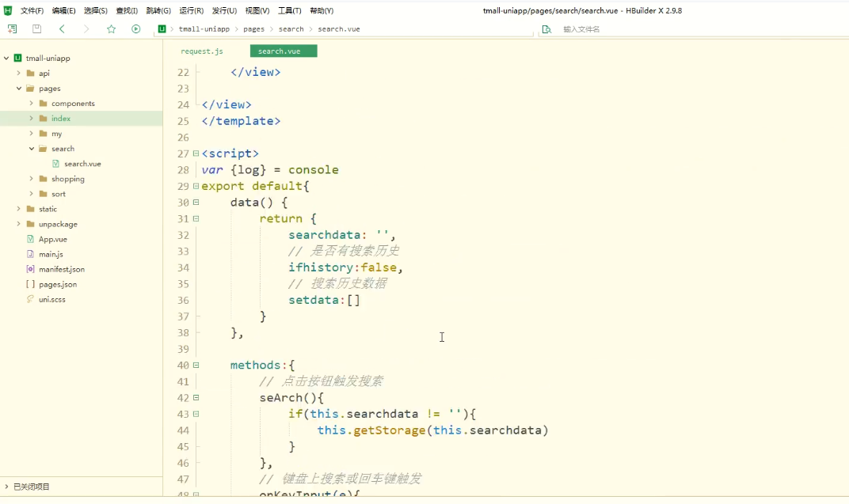This screenshot has height=504, width=849.
Task: Click the HBuilder X logo icon
Action: [x=8, y=10]
